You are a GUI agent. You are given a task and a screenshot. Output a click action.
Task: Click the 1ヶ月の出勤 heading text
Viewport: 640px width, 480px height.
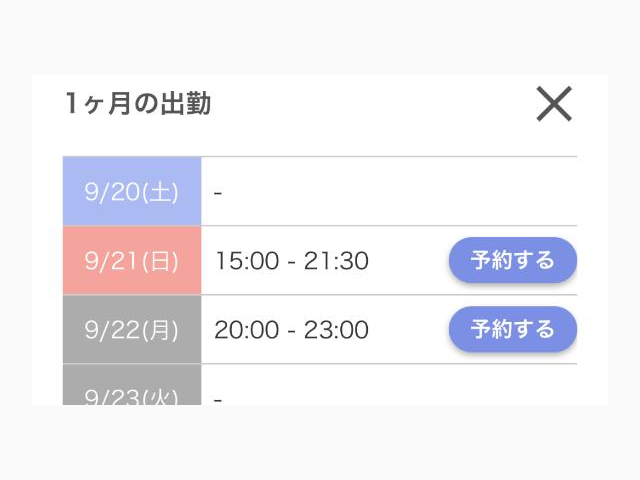(138, 103)
